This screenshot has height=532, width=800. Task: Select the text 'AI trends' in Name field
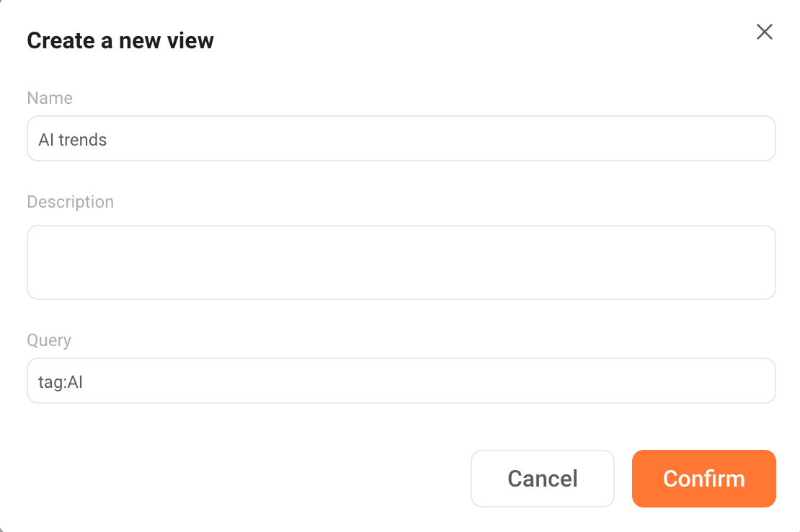pyautogui.click(x=72, y=139)
